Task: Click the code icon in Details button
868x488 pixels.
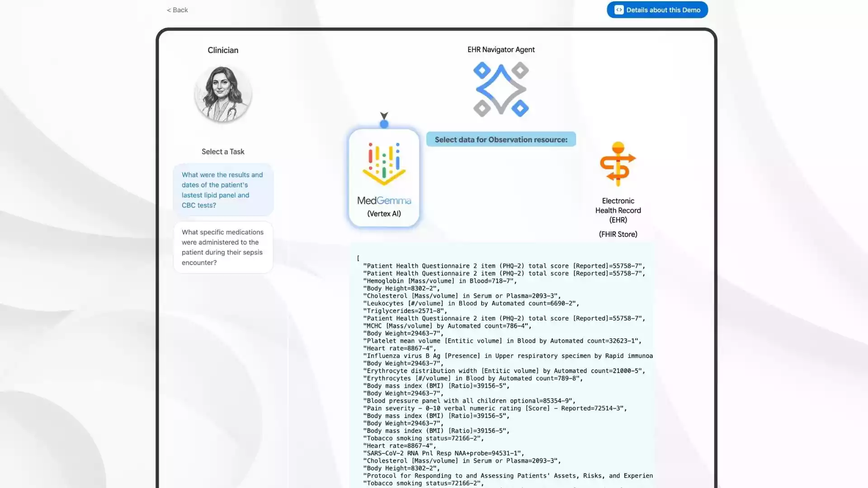Action: click(619, 10)
